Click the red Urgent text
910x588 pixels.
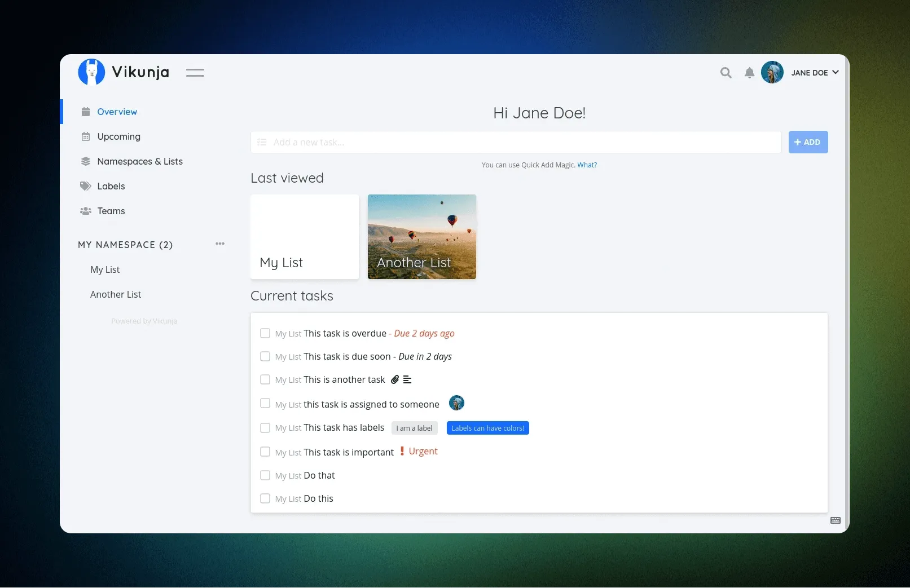pyautogui.click(x=423, y=451)
